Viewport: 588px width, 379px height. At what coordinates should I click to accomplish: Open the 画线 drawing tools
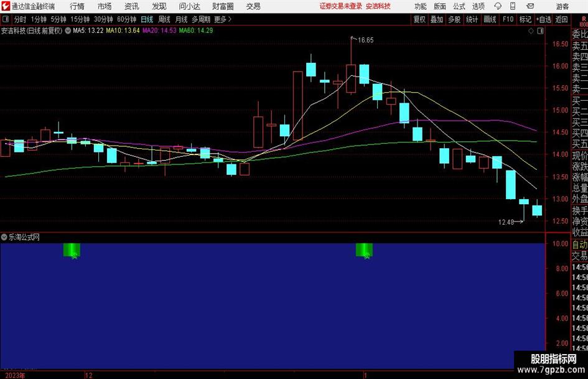490,19
